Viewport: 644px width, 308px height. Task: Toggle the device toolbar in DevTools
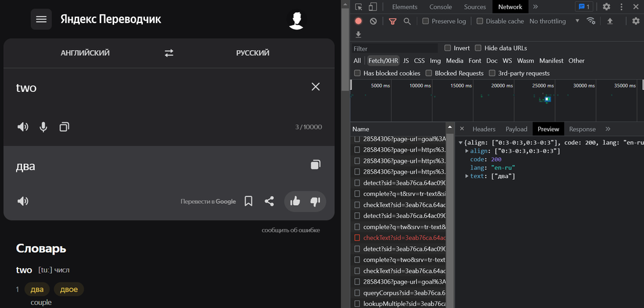(372, 6)
